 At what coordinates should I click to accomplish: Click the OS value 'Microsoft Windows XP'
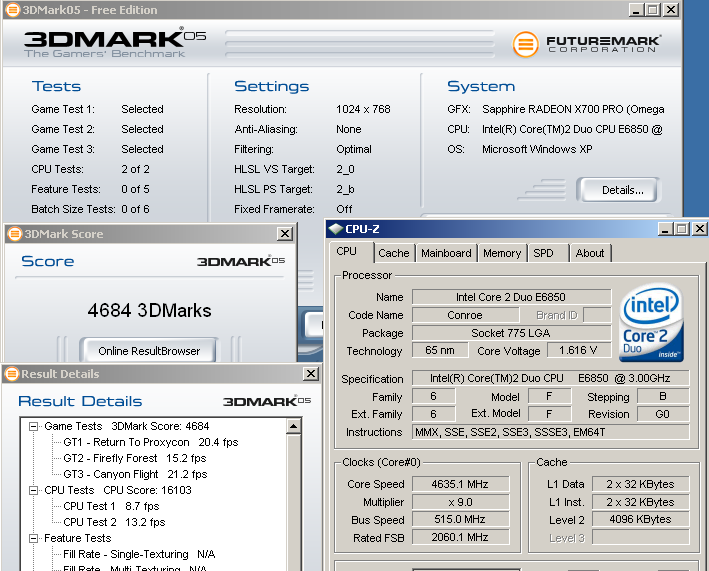coord(537,149)
